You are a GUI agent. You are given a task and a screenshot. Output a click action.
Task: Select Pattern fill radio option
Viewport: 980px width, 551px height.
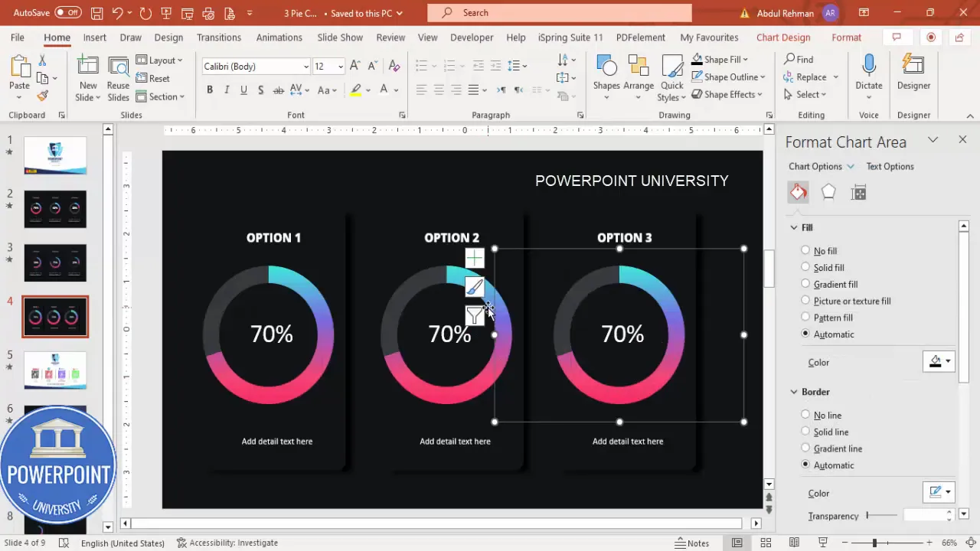[805, 317]
